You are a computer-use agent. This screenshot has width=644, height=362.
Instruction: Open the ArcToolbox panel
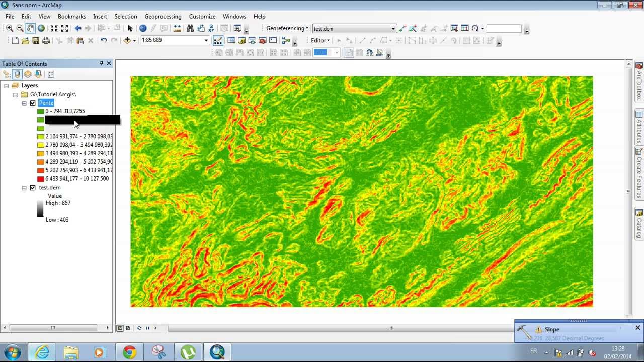pos(638,80)
